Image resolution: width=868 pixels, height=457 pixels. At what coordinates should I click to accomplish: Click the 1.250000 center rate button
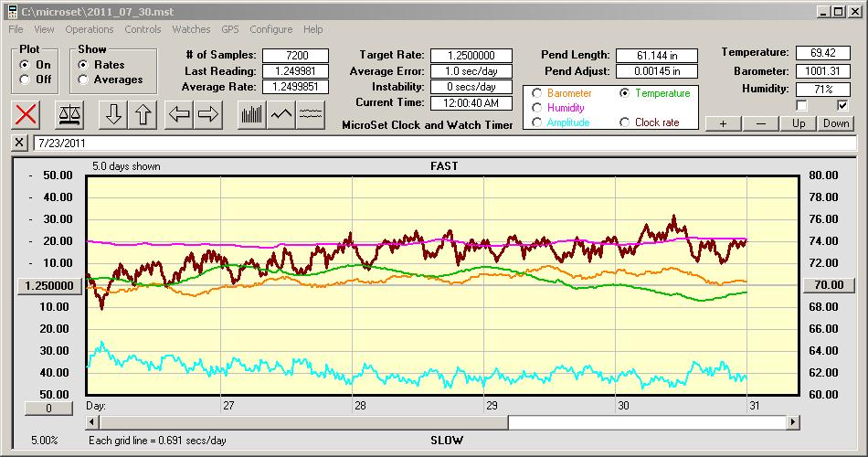point(49,286)
